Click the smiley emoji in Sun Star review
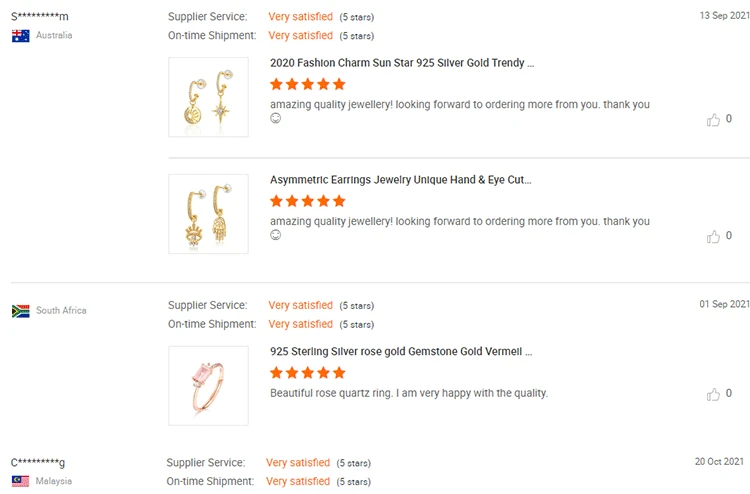This screenshot has height=494, width=750. (x=276, y=118)
